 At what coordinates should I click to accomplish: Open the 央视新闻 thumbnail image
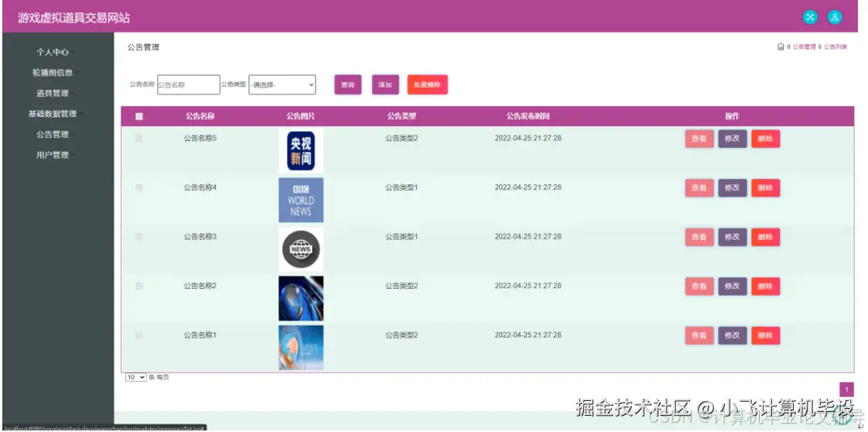(x=301, y=151)
